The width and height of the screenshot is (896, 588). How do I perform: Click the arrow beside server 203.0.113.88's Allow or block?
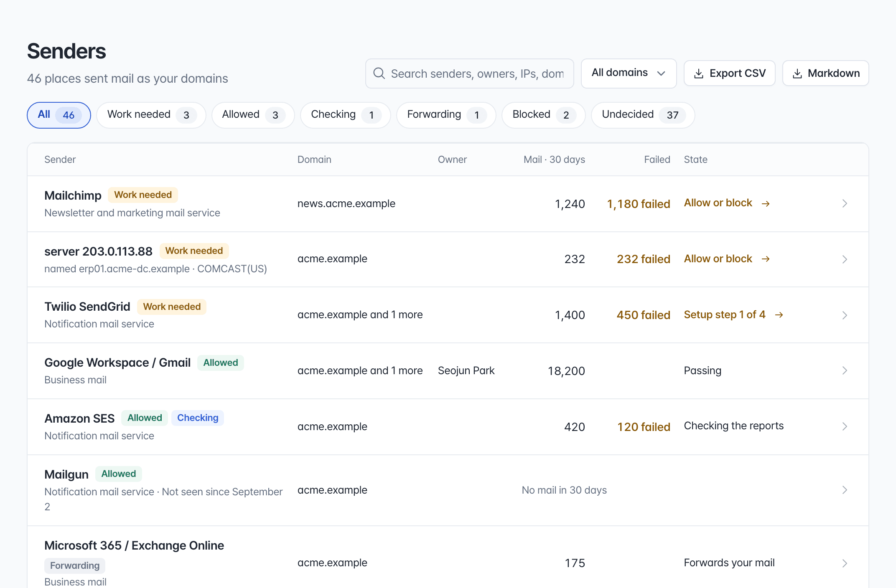coord(766,259)
